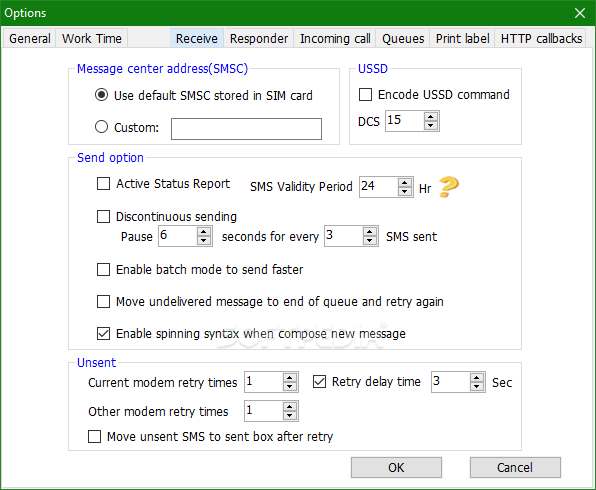The height and width of the screenshot is (490, 596).
Task: Open the Queues tab
Action: pyautogui.click(x=403, y=38)
